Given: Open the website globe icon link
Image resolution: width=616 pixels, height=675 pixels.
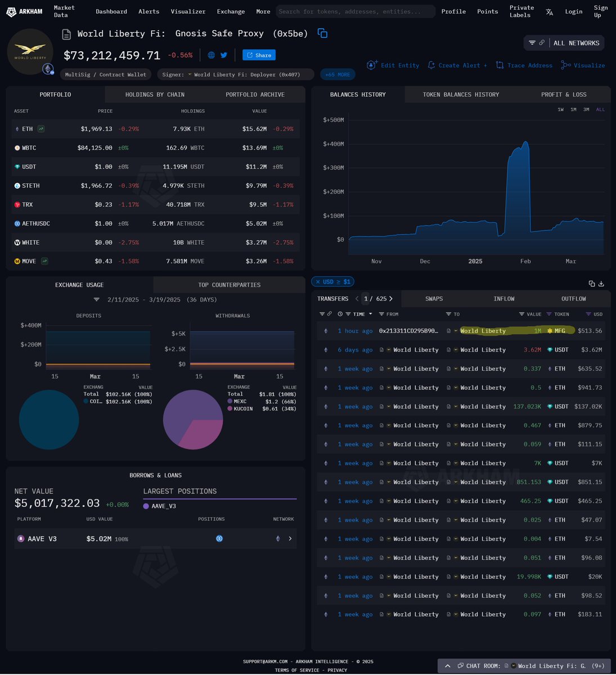Looking at the screenshot, I should click(212, 55).
